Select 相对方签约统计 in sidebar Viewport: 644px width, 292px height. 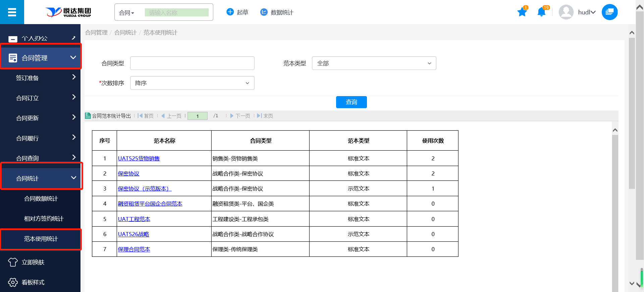click(x=44, y=219)
